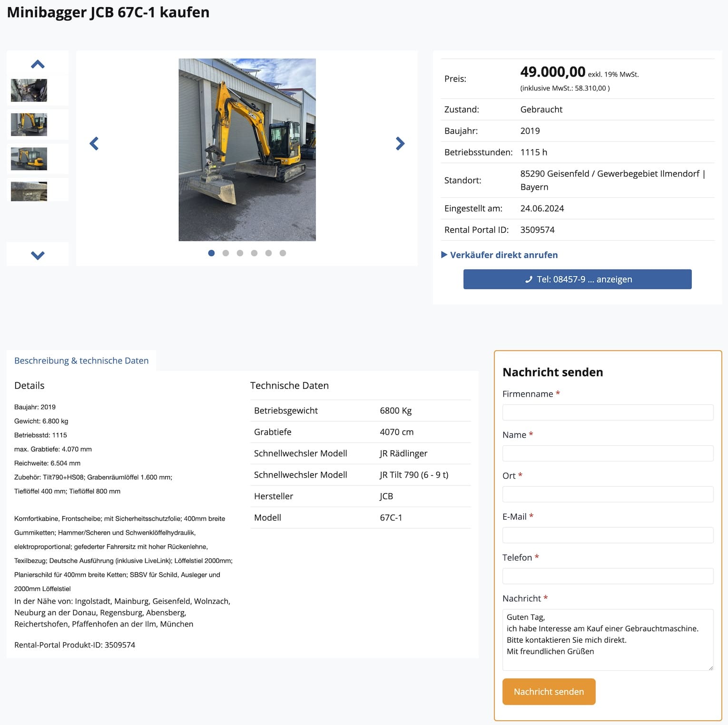The width and height of the screenshot is (728, 725).
Task: Click into the Nachricht text area
Action: pyautogui.click(x=608, y=640)
